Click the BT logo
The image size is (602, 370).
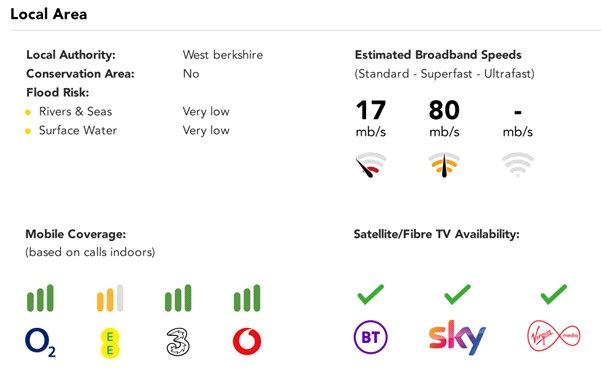370,337
